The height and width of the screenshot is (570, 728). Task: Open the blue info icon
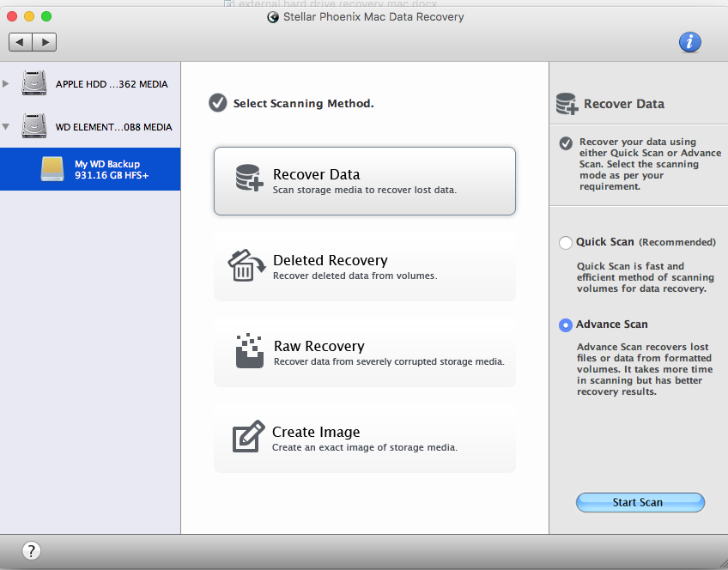(689, 41)
